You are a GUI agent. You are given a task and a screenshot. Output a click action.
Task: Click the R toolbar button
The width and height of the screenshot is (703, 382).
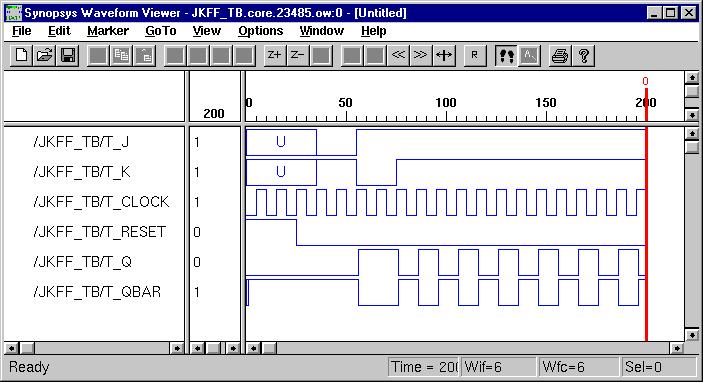click(x=475, y=56)
